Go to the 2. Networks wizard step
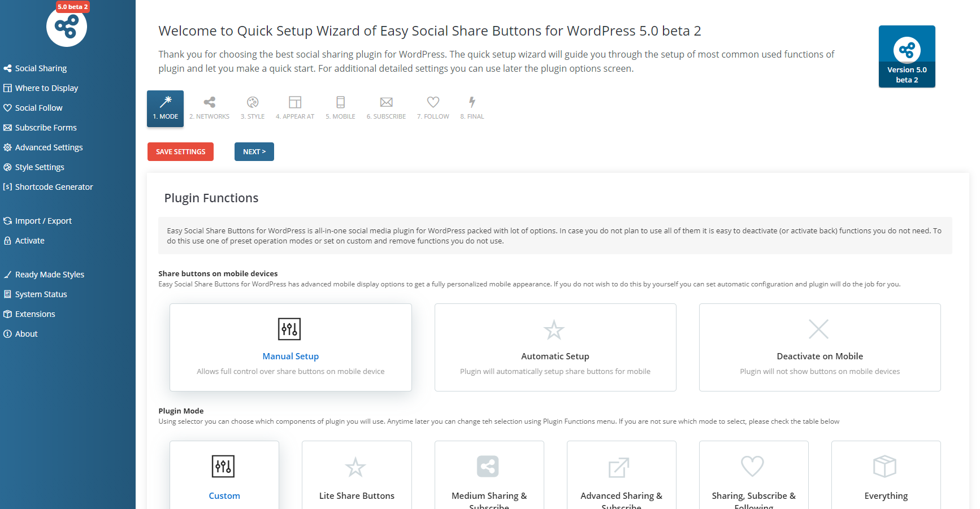The height and width of the screenshot is (509, 980). click(209, 108)
